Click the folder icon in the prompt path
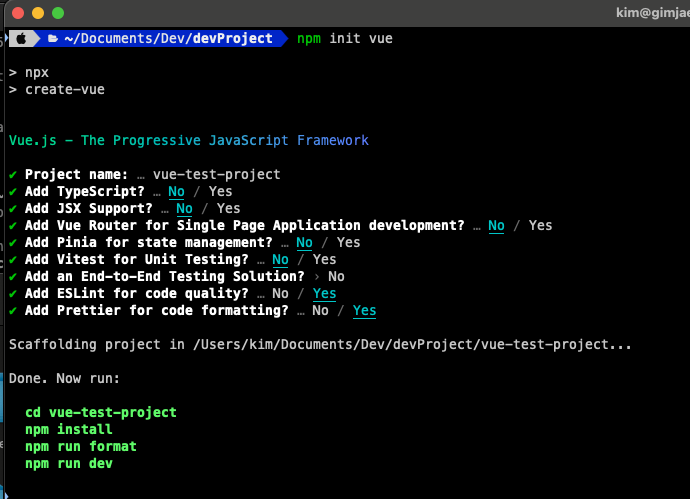Screen dimensions: 690x499 53,39
